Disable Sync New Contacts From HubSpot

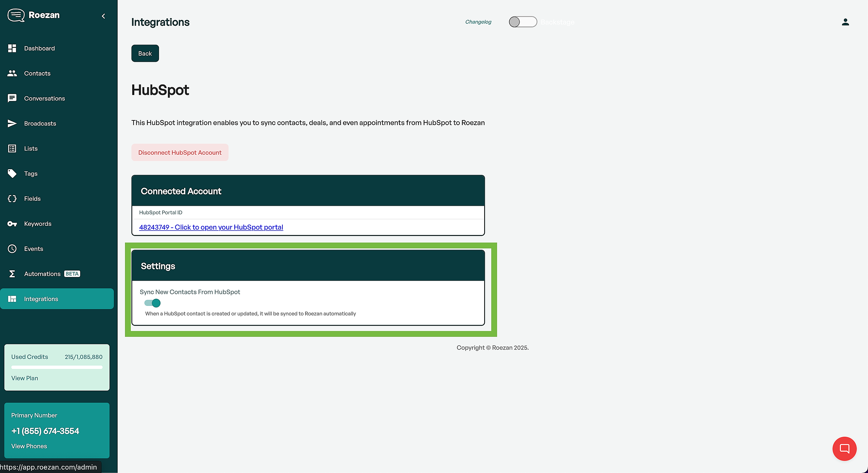(152, 303)
